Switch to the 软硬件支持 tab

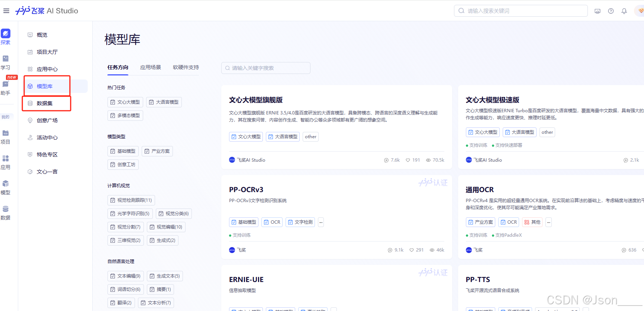(x=186, y=67)
